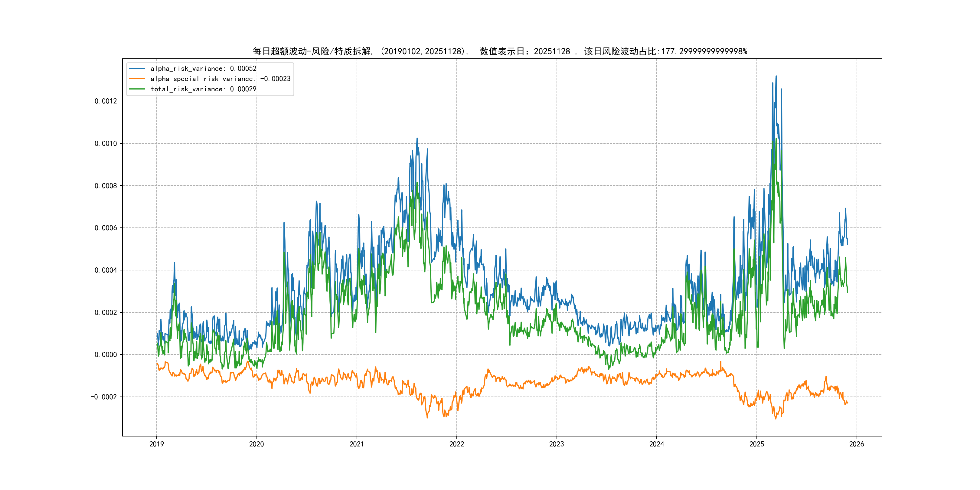Click the highest blue line peak in 2025
The width and height of the screenshot is (980, 490).
coord(776,77)
